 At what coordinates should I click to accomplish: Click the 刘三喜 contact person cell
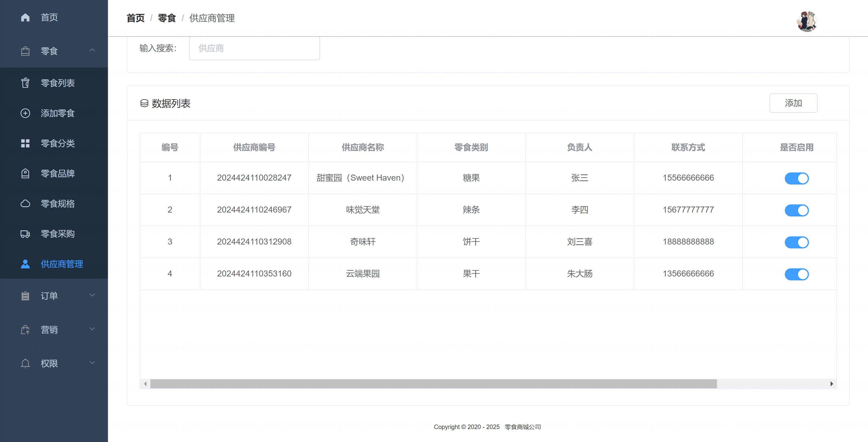(x=580, y=242)
